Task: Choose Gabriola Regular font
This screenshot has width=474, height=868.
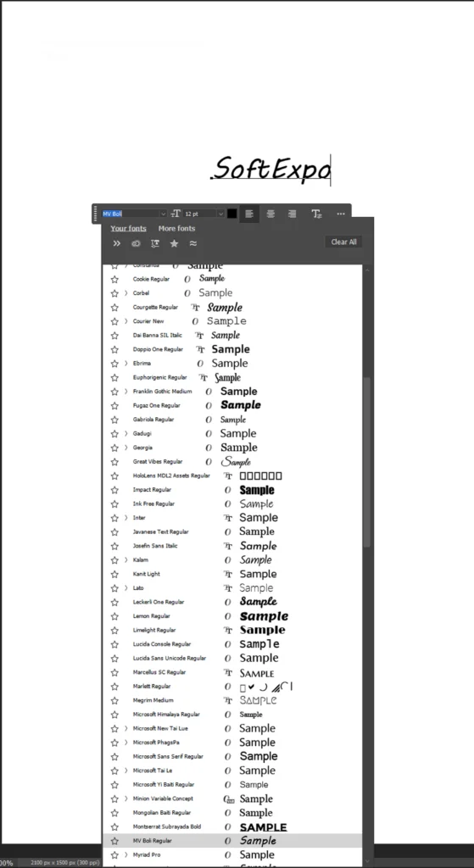Action: (x=232, y=420)
